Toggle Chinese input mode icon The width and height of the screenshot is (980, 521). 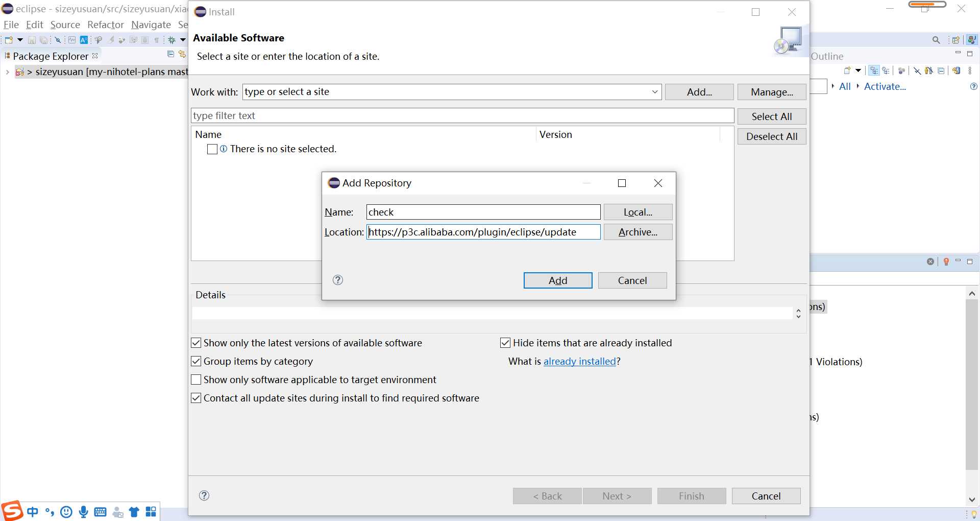point(33,512)
